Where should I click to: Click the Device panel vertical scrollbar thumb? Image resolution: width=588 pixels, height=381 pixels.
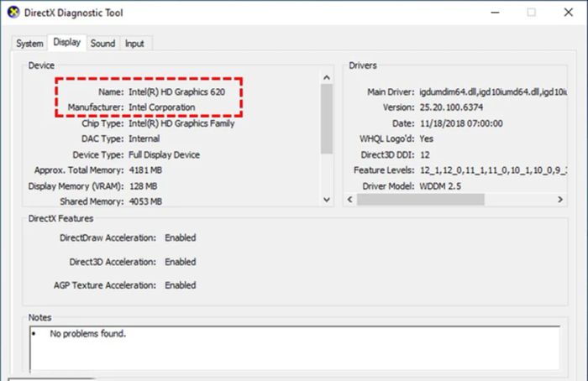pyautogui.click(x=327, y=119)
